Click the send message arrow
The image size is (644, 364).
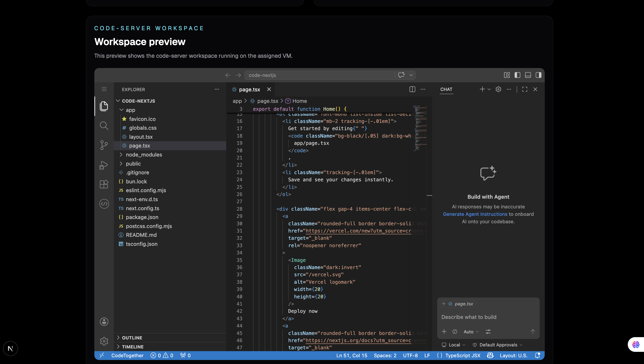click(x=533, y=332)
